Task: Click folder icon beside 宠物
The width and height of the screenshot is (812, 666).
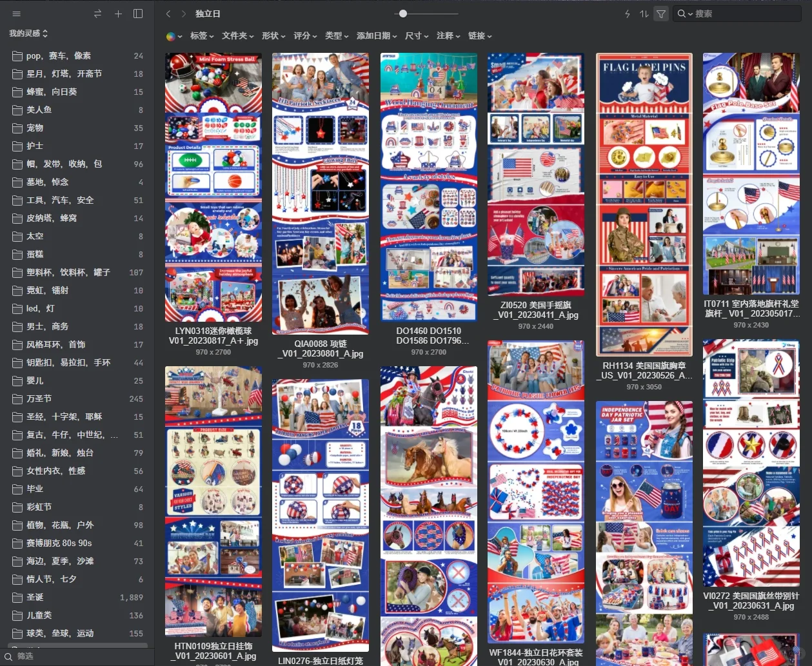Action: [x=17, y=128]
